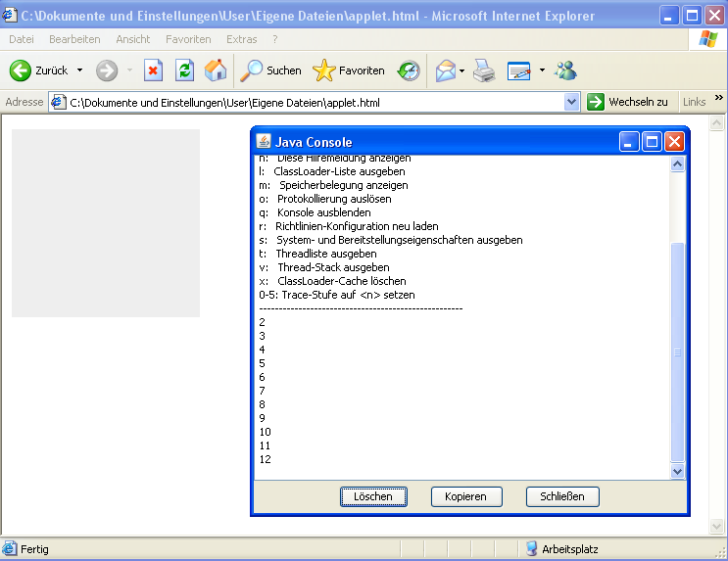Expand the back button history dropdown arrow

coord(79,70)
